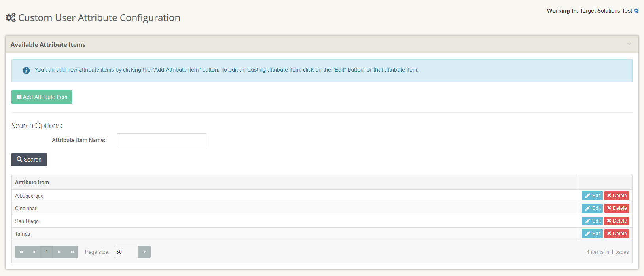The width and height of the screenshot is (644, 276).
Task: Click the info icon in the blue banner
Action: (x=26, y=70)
